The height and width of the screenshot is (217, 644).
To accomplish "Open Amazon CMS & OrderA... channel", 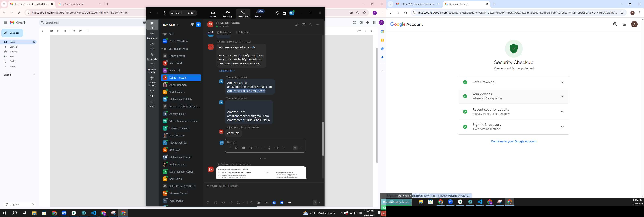I will tap(181, 107).
